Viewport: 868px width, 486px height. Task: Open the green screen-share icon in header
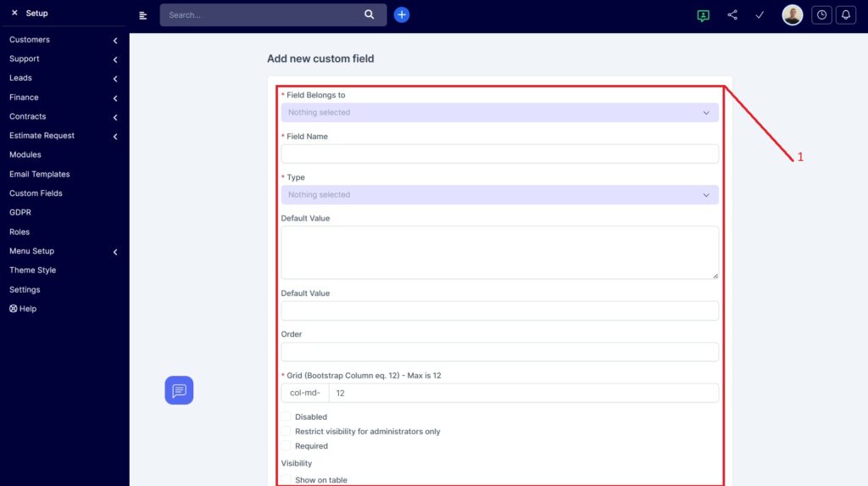click(703, 15)
